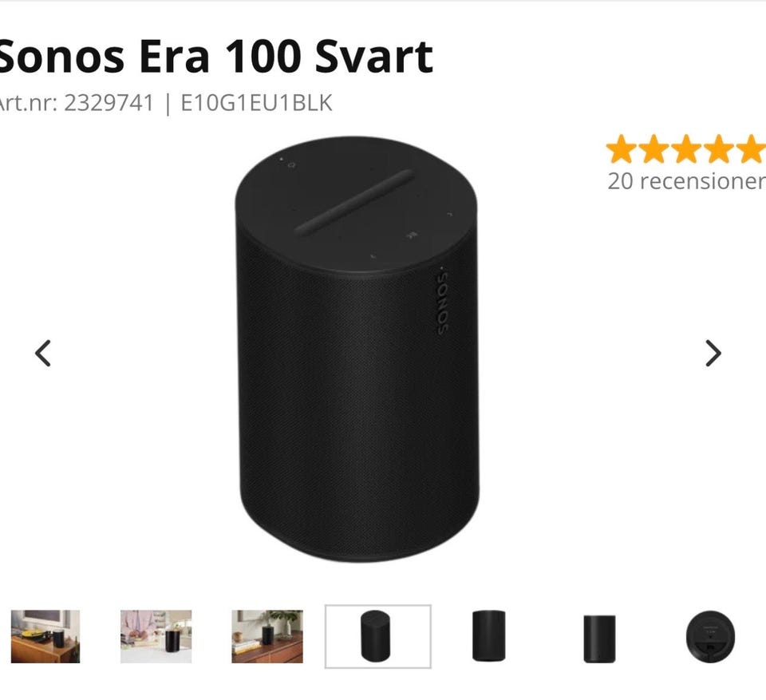This screenshot has height=700, width=766.
Task: View the speaker back side thumbnail
Action: tap(599, 639)
